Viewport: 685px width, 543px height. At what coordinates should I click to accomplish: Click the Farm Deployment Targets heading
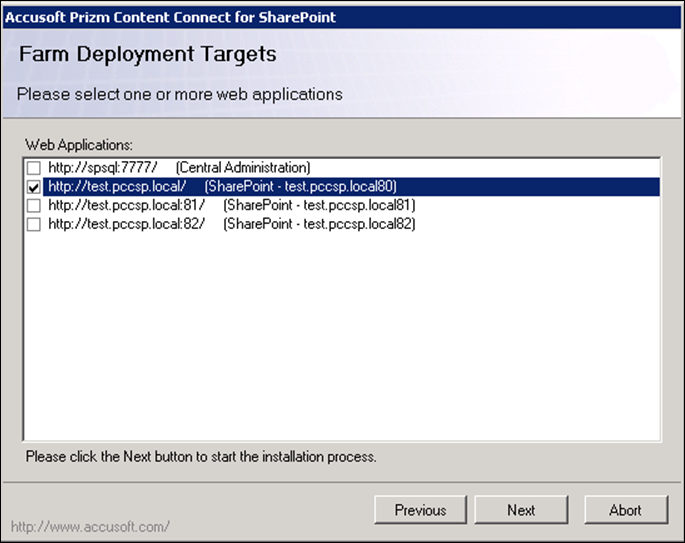tap(147, 54)
